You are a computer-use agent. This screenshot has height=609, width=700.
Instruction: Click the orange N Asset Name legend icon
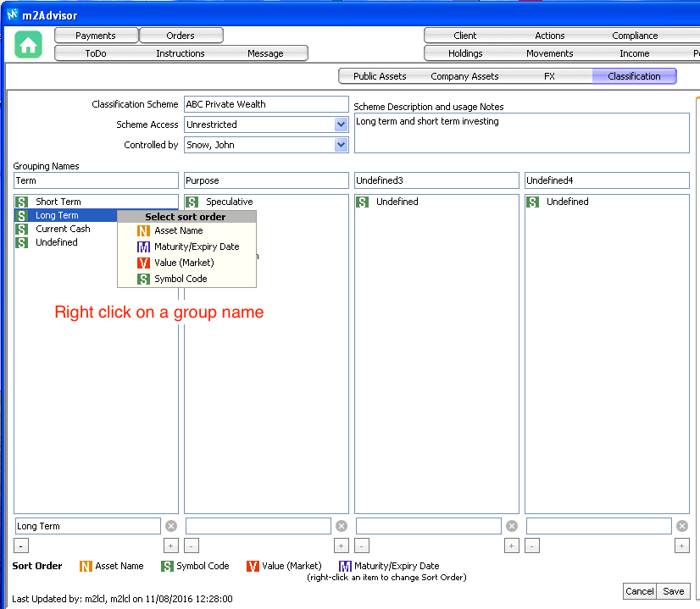pos(86,567)
